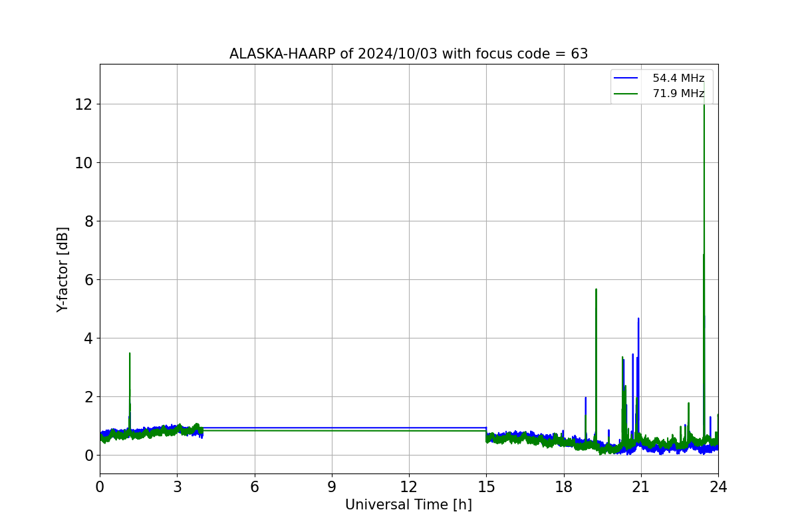Click x-axis tick label 3
The image size is (798, 532).
tap(177, 487)
